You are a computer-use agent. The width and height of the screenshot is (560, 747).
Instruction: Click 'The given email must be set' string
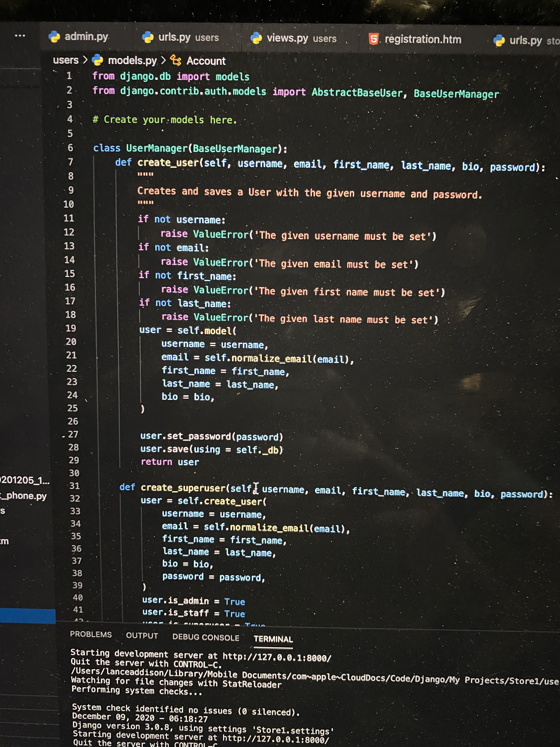point(334,264)
